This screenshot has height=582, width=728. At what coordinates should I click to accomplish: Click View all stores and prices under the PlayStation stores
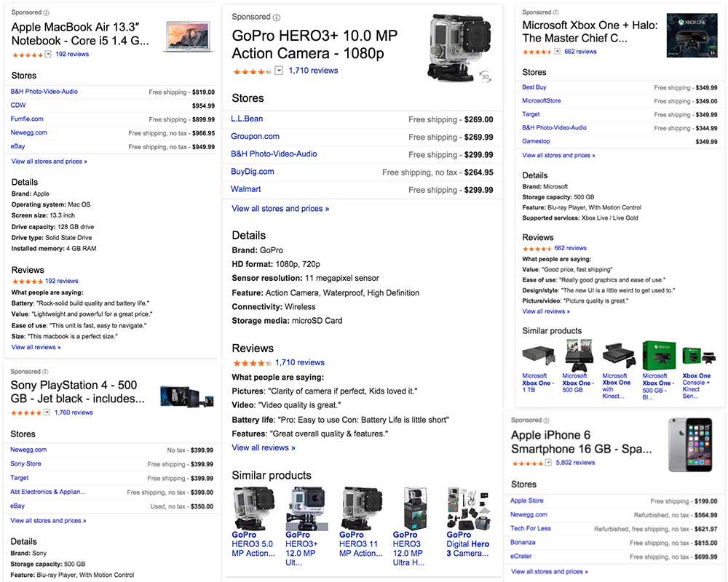[48, 521]
